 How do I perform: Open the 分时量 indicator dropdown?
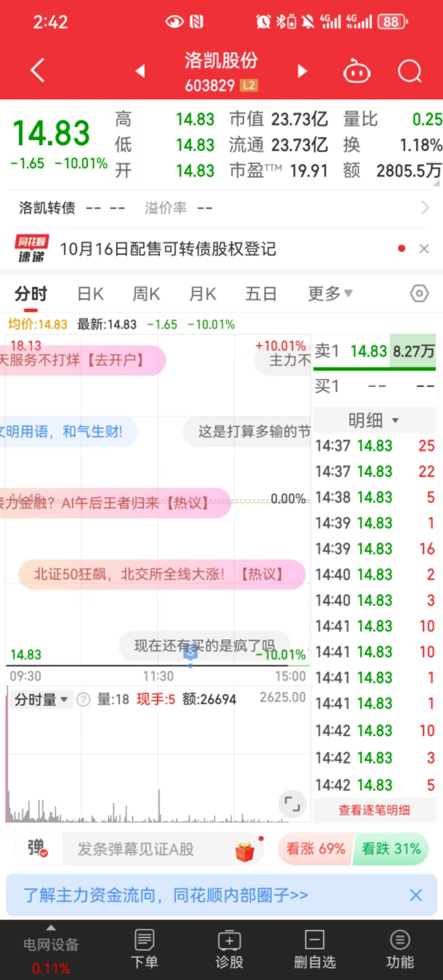41,699
